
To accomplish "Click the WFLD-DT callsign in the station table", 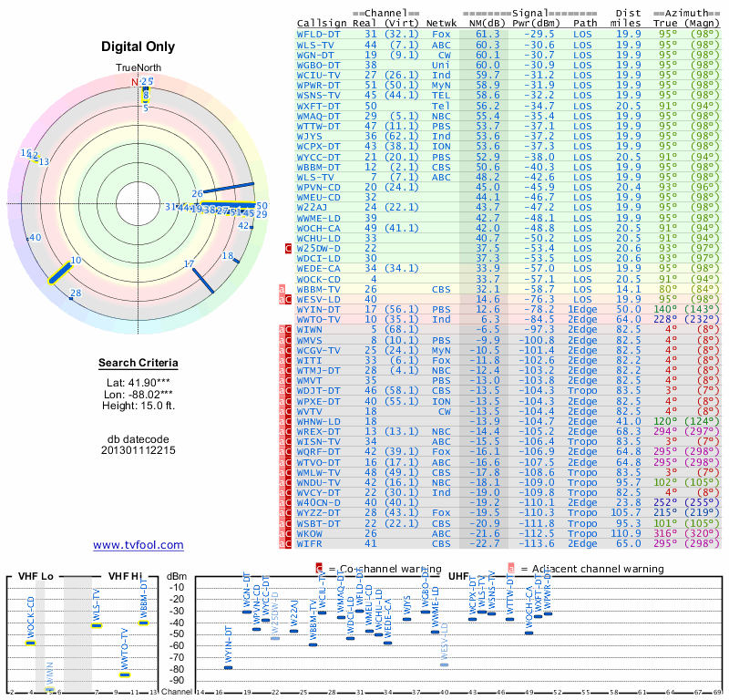I will click(x=318, y=35).
